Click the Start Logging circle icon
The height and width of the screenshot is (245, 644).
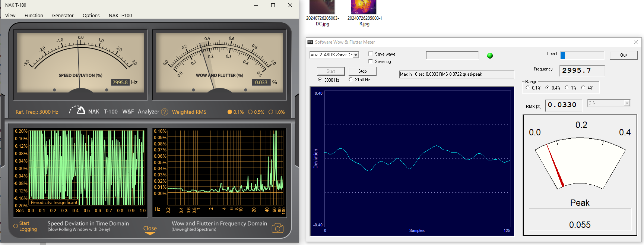(16, 226)
